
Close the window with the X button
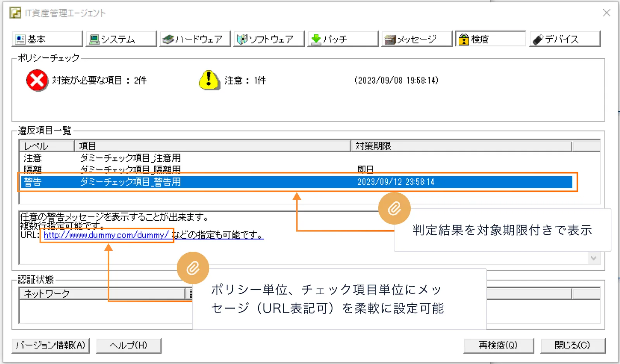point(606,13)
